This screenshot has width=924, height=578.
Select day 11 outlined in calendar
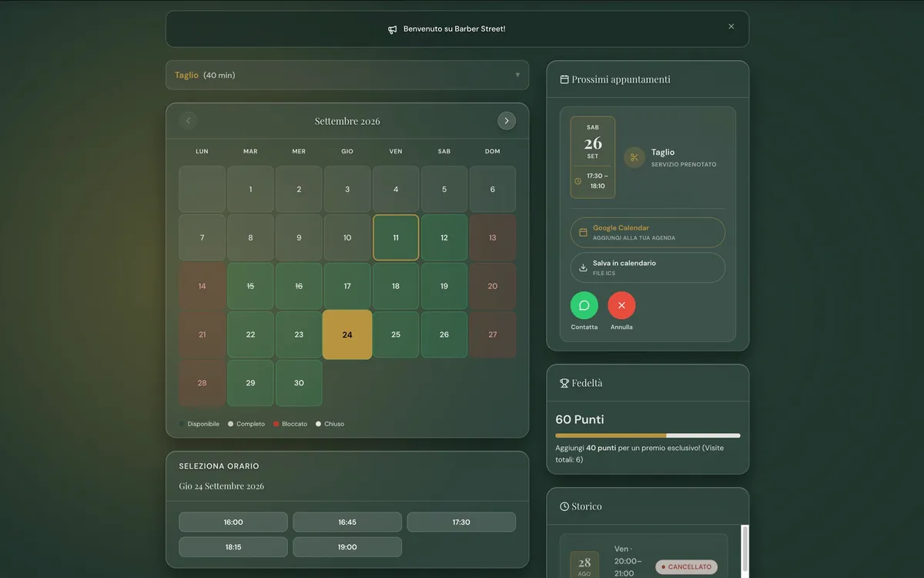click(396, 237)
